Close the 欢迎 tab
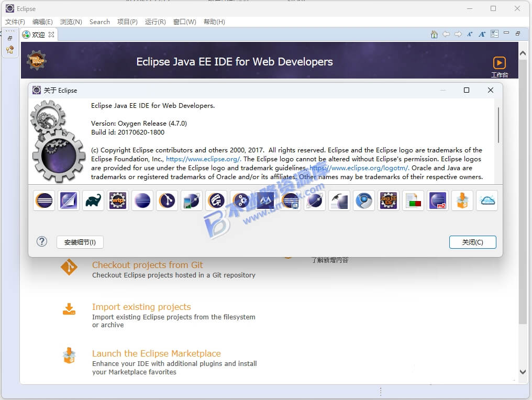 pyautogui.click(x=51, y=35)
